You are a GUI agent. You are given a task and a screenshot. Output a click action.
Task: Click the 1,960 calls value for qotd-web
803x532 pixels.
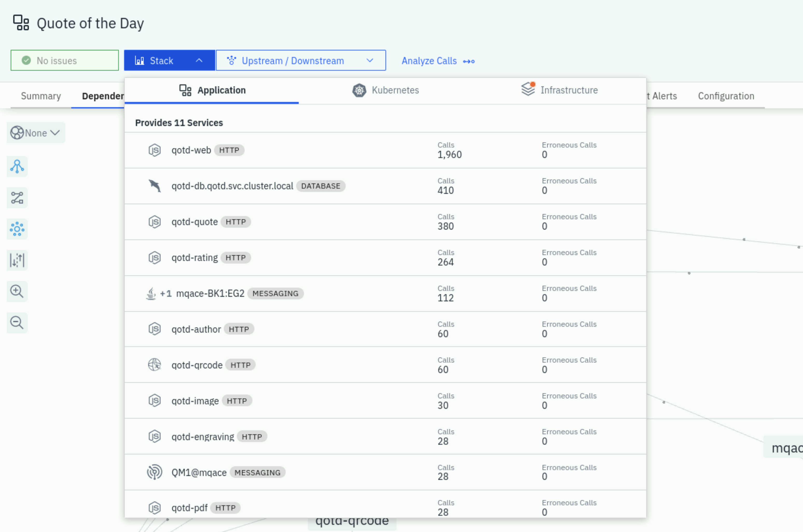[x=449, y=155]
